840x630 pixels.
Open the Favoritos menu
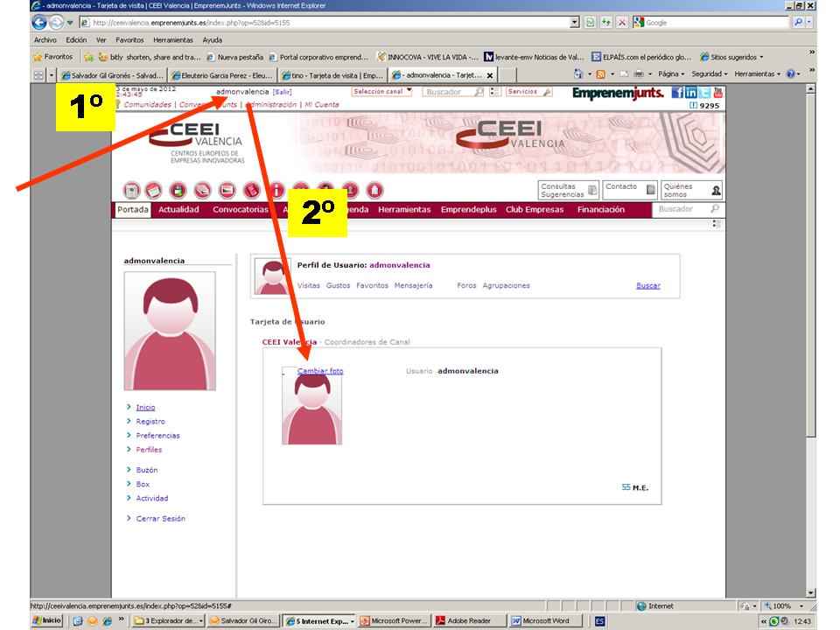(x=129, y=40)
